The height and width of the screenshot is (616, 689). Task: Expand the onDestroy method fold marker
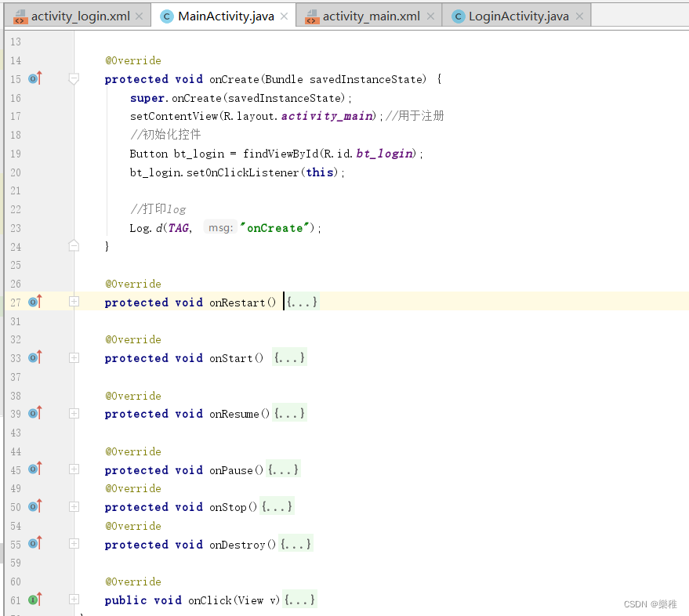[x=74, y=543]
